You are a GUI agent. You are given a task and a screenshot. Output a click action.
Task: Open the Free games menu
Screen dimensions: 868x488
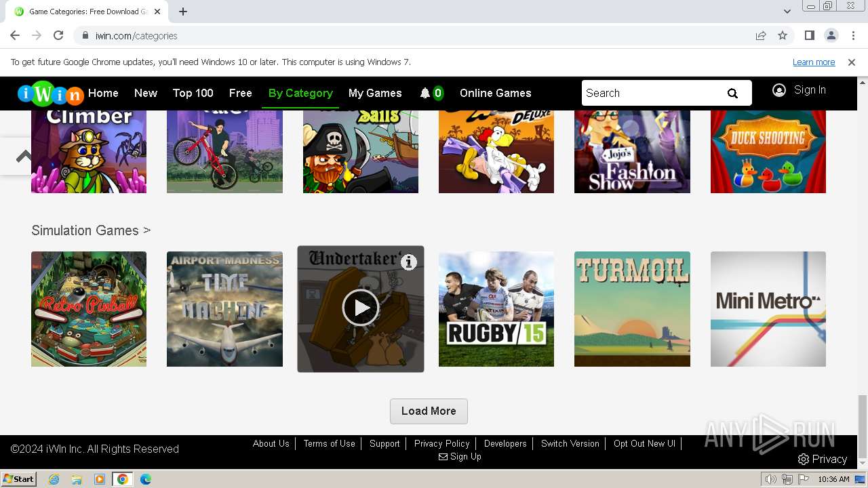pyautogui.click(x=241, y=93)
